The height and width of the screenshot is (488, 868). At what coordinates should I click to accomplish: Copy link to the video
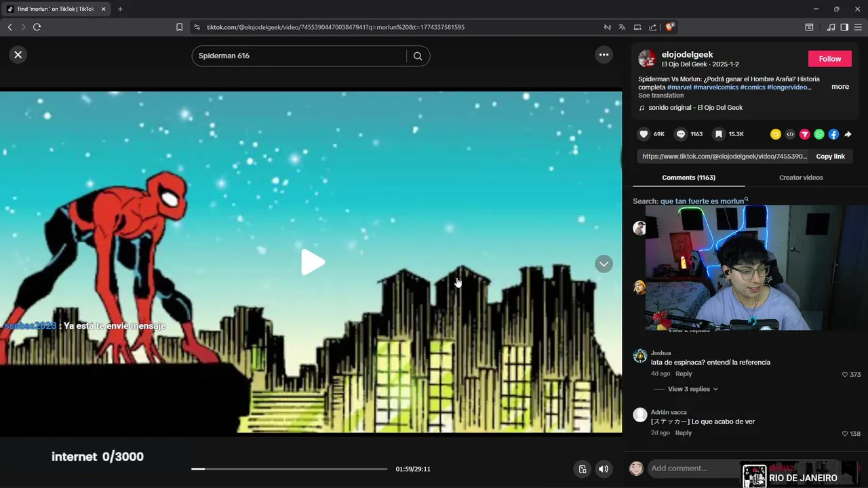830,157
